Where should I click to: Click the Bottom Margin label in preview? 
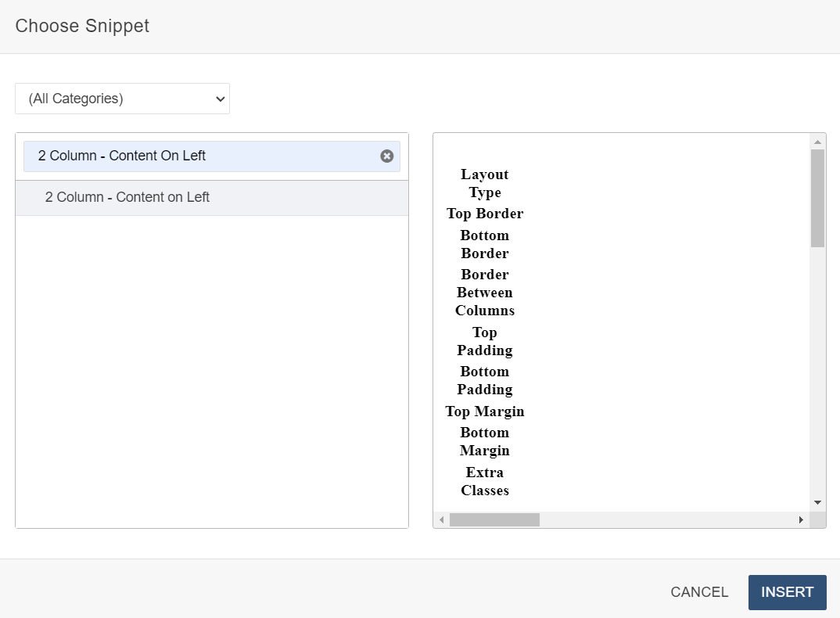click(485, 441)
